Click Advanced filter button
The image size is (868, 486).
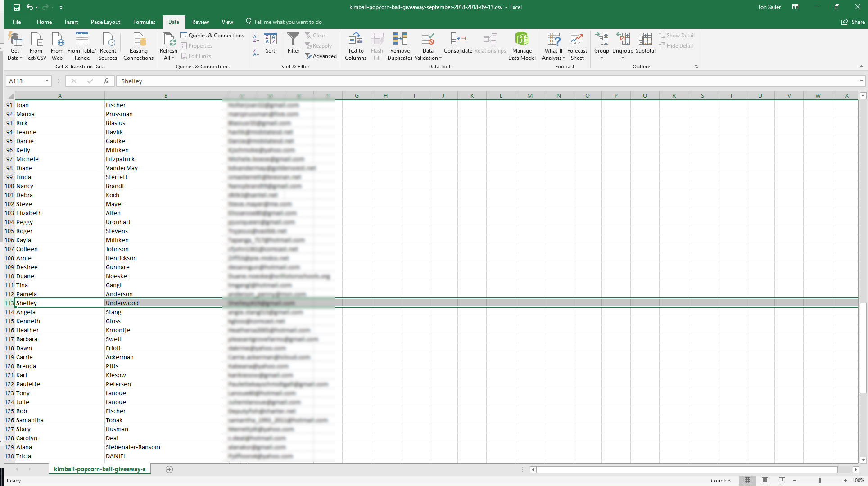coord(321,56)
